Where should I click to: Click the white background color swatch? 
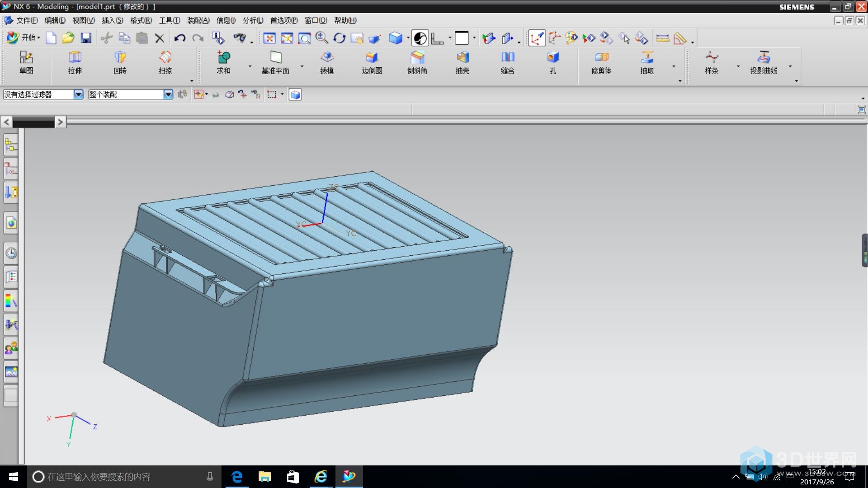(462, 38)
